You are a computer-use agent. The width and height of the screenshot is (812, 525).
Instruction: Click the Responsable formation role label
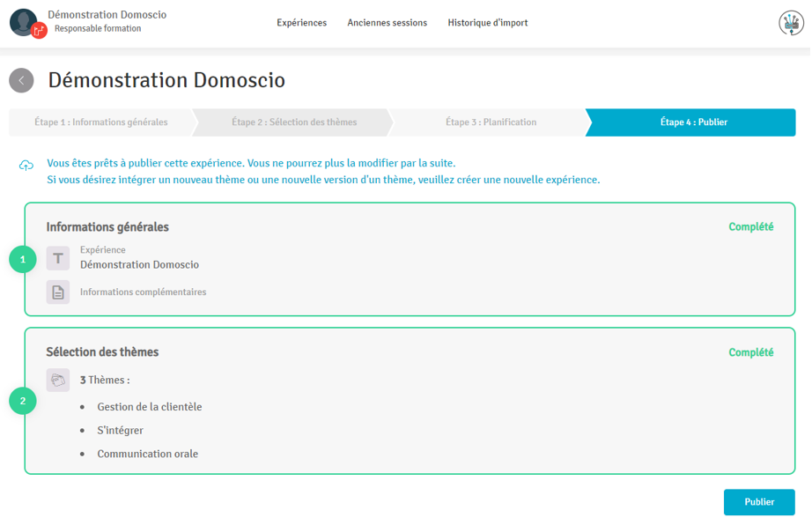[98, 29]
